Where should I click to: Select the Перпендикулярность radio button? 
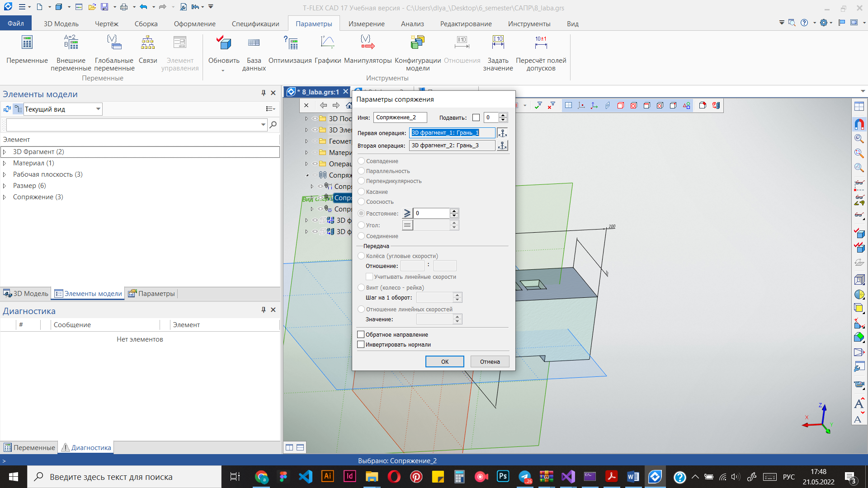pyautogui.click(x=361, y=181)
